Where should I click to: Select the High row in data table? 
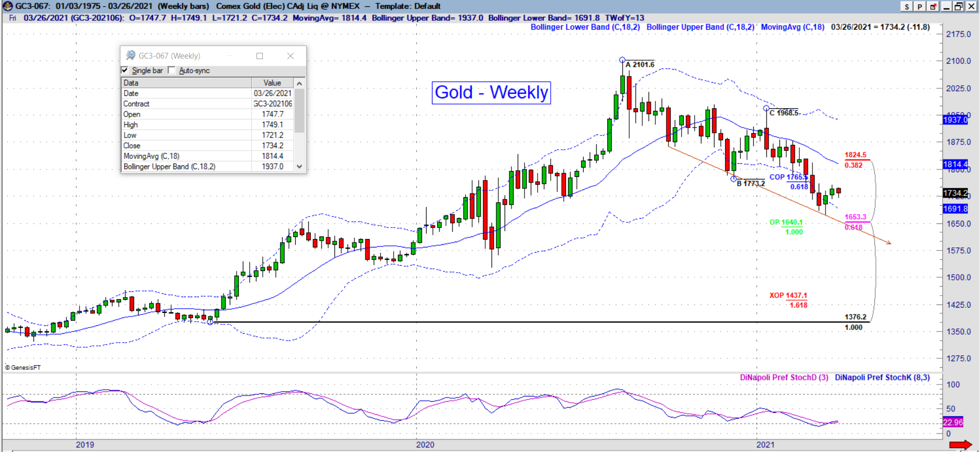pos(207,125)
